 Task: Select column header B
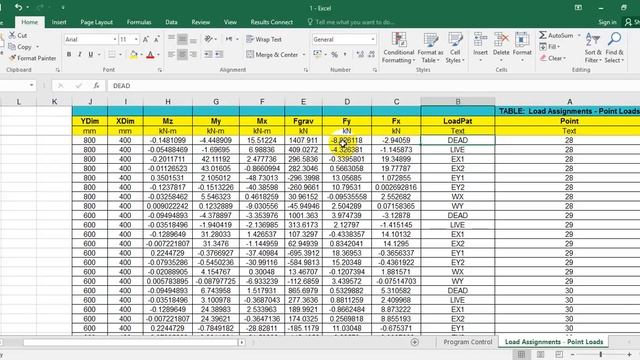(458, 102)
